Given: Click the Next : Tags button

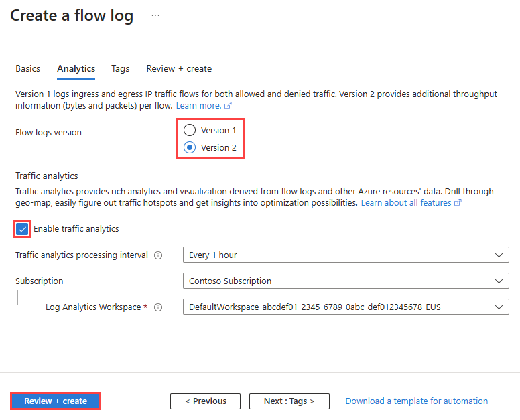Looking at the screenshot, I should 289,401.
